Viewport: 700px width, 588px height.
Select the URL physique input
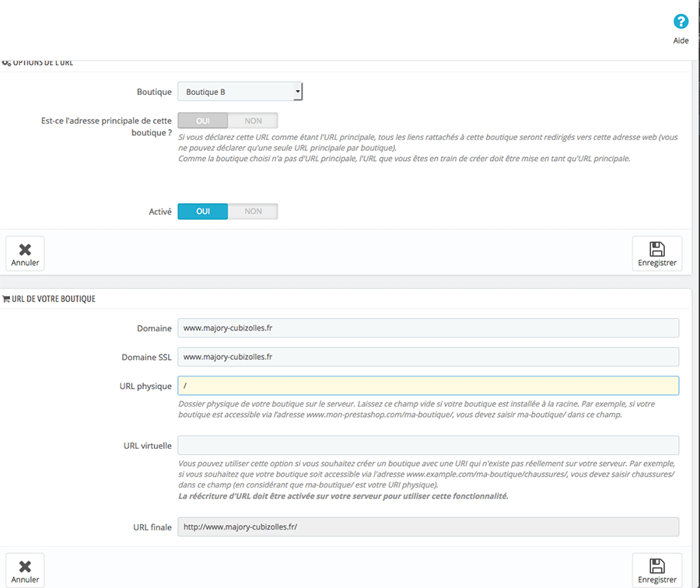pos(428,386)
